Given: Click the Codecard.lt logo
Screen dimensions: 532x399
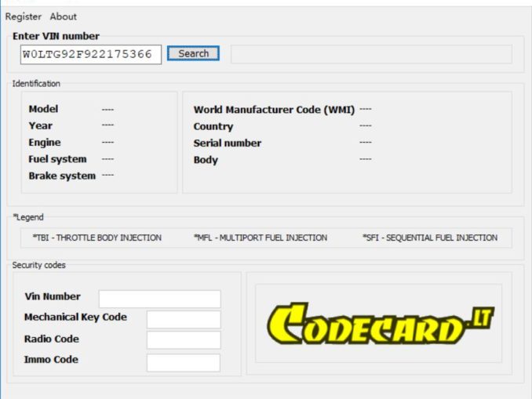Looking at the screenshot, I should (381, 324).
